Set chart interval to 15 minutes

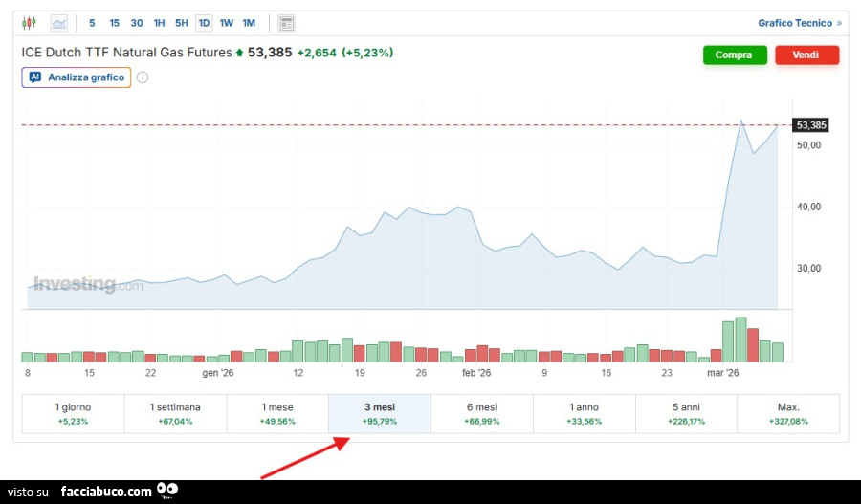[114, 23]
